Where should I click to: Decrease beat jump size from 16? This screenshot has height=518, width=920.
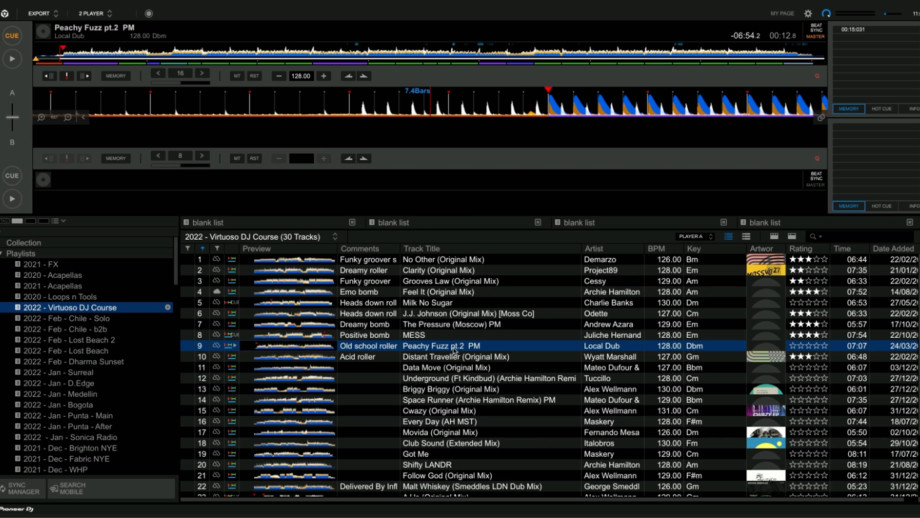(x=158, y=73)
